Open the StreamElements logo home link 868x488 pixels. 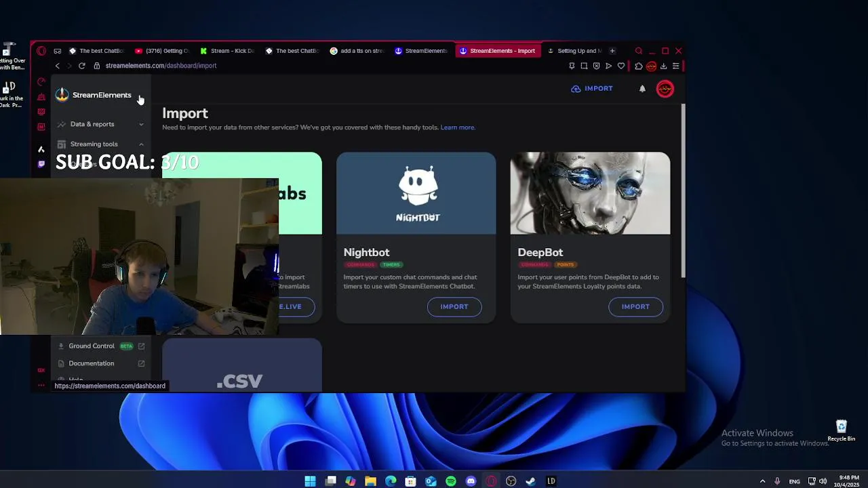[x=94, y=95]
